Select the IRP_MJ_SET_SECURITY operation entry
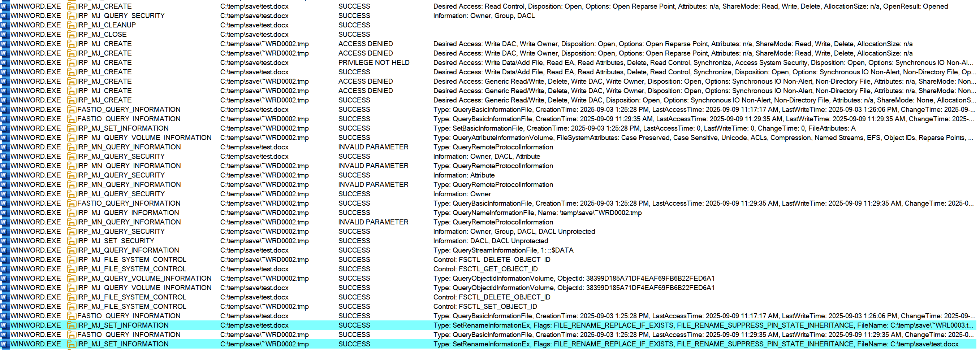 [116, 241]
